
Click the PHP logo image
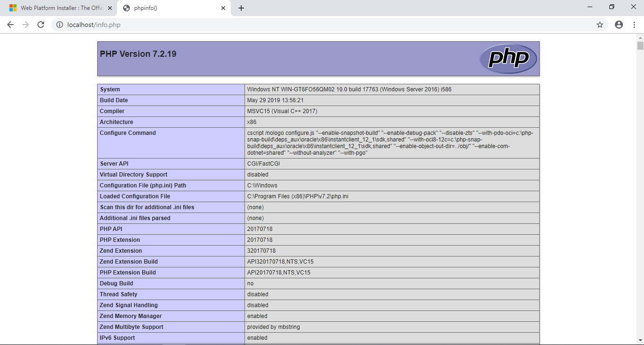pos(508,59)
